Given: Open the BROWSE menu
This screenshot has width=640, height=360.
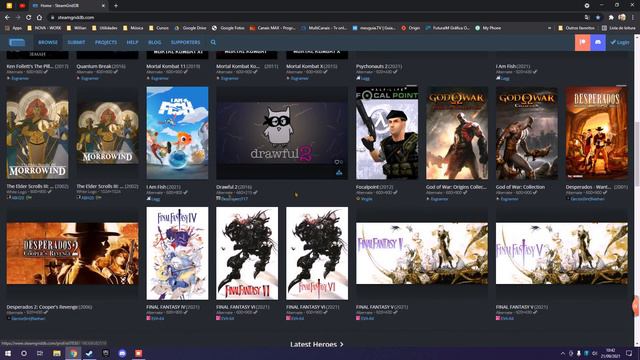Looking at the screenshot, I should pyautogui.click(x=48, y=42).
